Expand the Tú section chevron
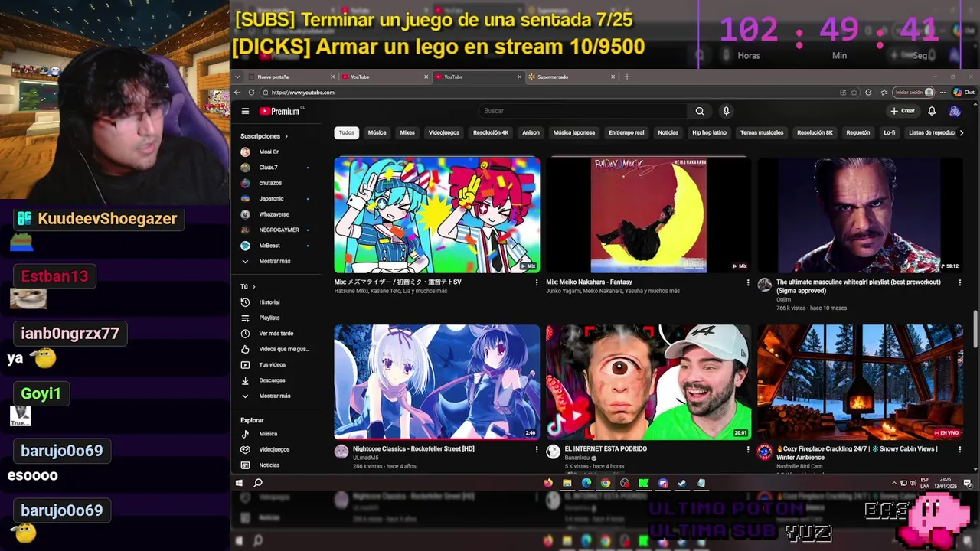The height and width of the screenshot is (551, 980). 254,287
